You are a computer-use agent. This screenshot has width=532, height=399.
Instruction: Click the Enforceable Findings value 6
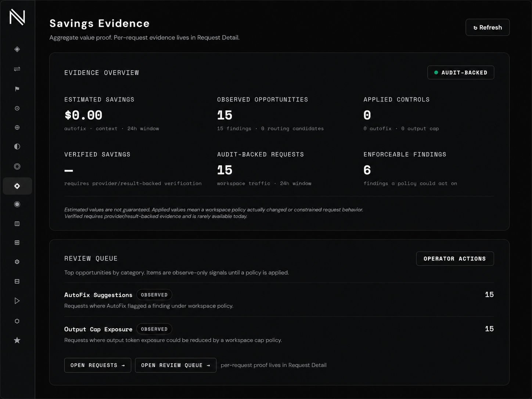pos(367,170)
